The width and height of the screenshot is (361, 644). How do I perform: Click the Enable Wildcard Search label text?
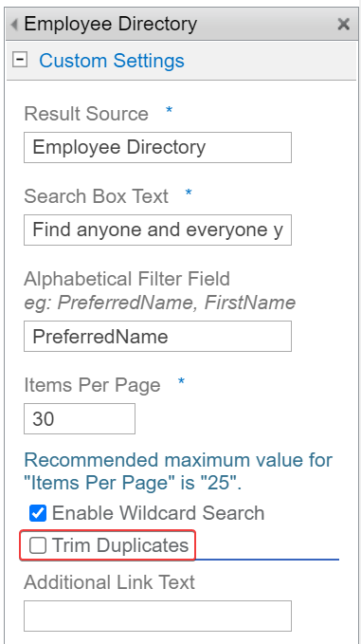[158, 513]
